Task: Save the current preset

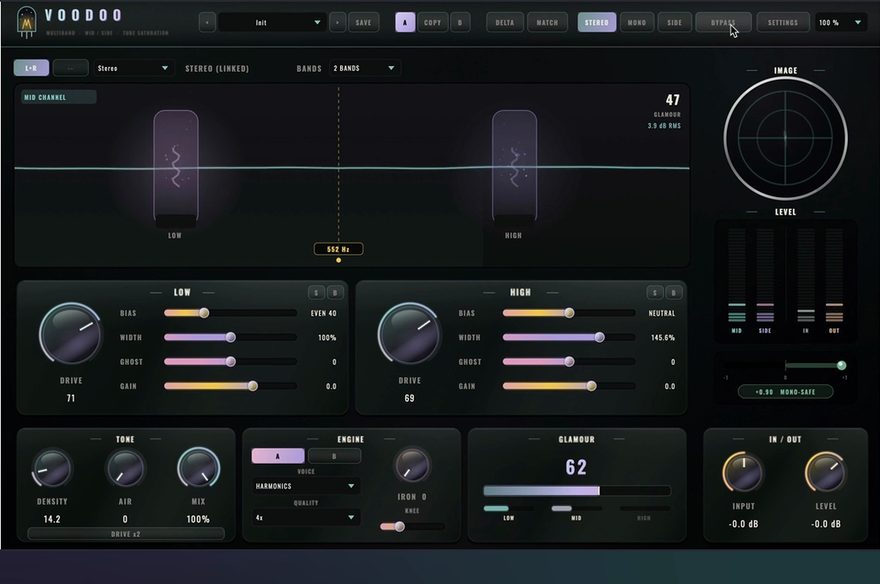Action: pos(364,22)
